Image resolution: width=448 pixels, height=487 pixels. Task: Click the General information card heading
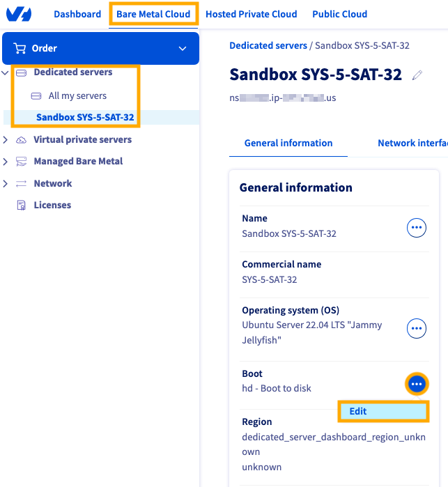[x=296, y=188]
